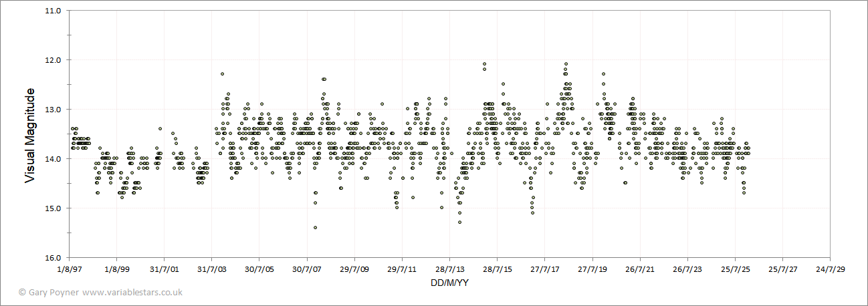This screenshot has height=306, width=868.
Task: Click the 16.0 magnitude axis label
Action: [53, 258]
